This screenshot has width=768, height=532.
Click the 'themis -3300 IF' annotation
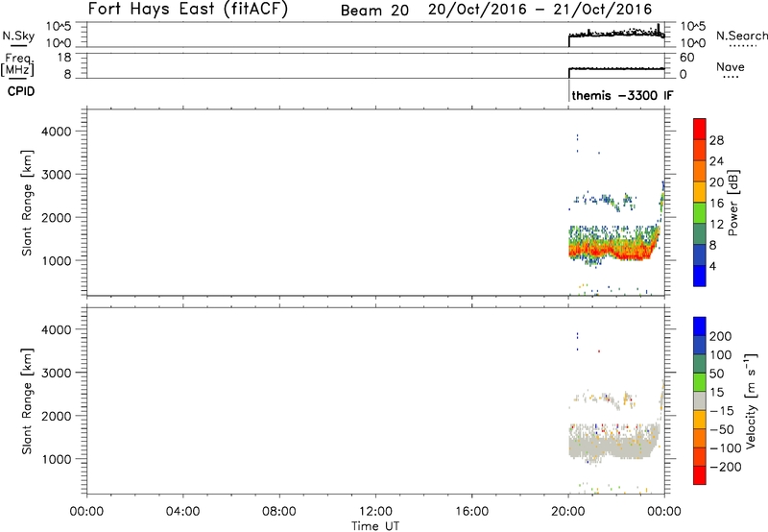tap(622, 95)
